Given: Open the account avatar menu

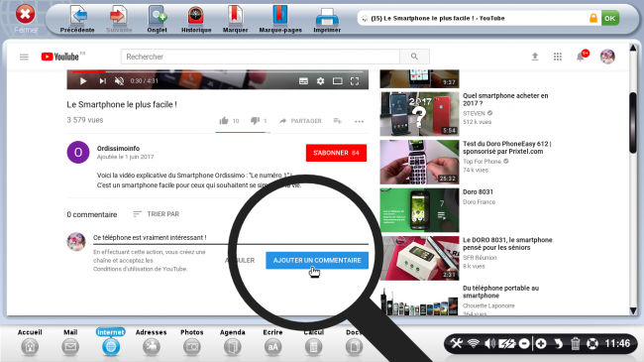Looking at the screenshot, I should 607,57.
